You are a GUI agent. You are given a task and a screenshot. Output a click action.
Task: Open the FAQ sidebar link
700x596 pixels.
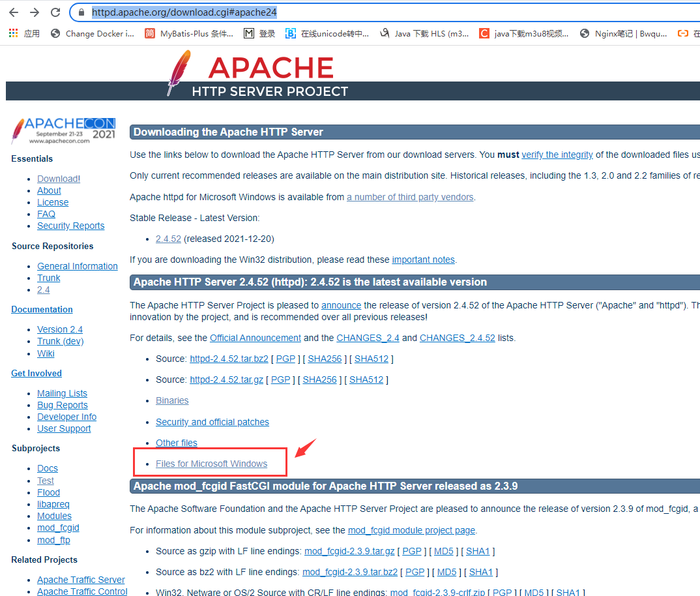46,214
